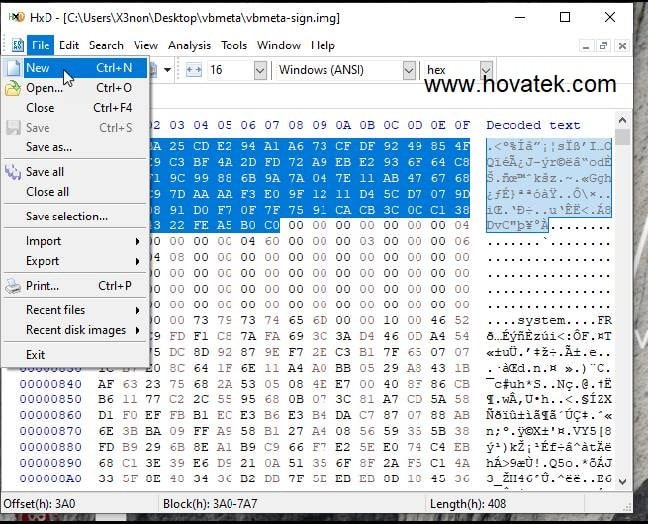This screenshot has height=524, width=648.
Task: Open the Help menu
Action: pos(323,45)
